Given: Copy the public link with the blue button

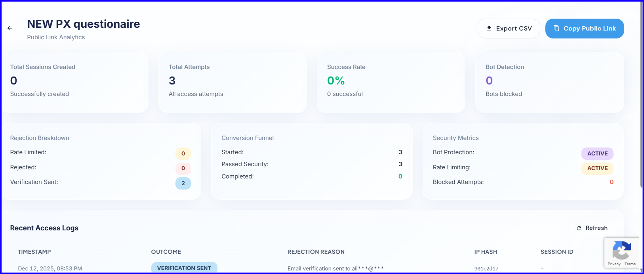Looking at the screenshot, I should pyautogui.click(x=585, y=29).
